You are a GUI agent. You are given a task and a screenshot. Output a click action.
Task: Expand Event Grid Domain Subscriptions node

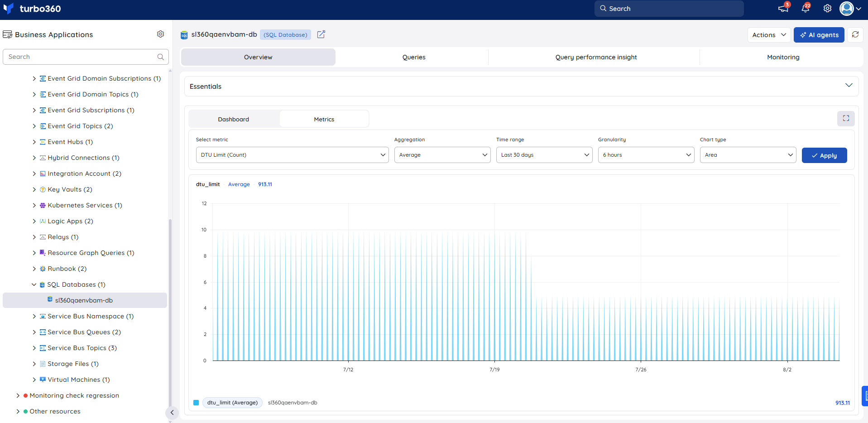coord(34,79)
